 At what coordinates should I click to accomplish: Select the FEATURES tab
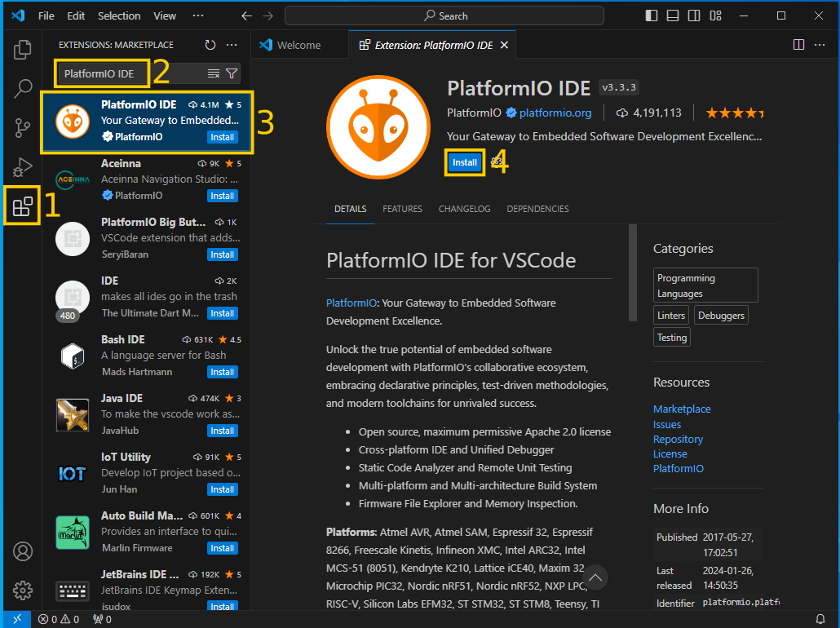pos(402,209)
